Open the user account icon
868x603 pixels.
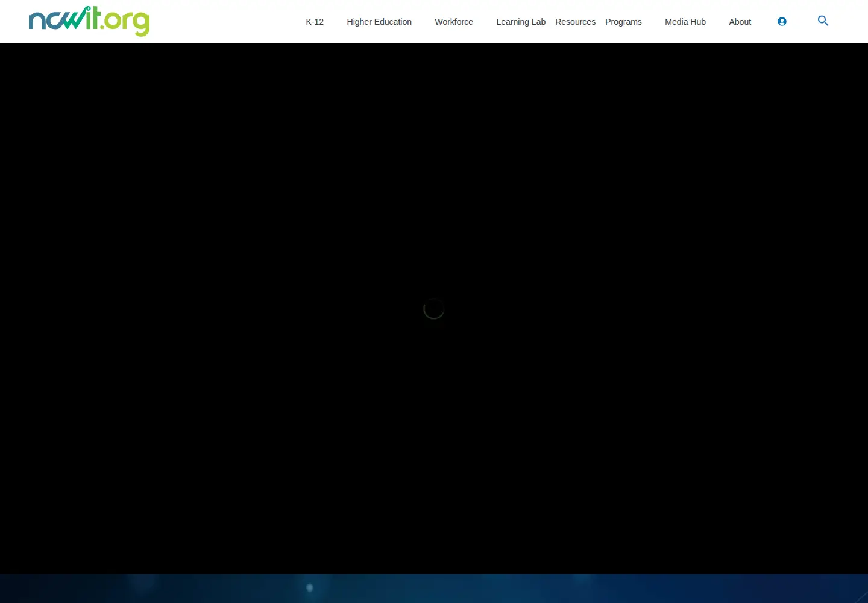[782, 22]
